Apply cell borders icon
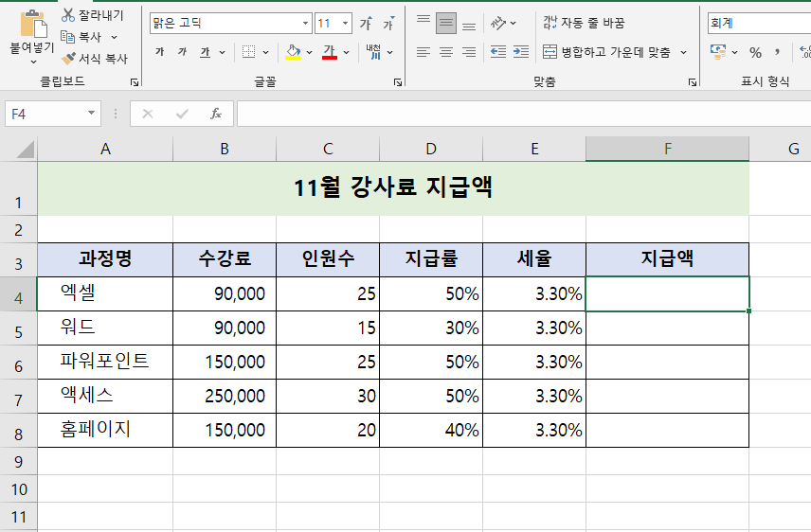The width and height of the screenshot is (811, 532). (249, 52)
